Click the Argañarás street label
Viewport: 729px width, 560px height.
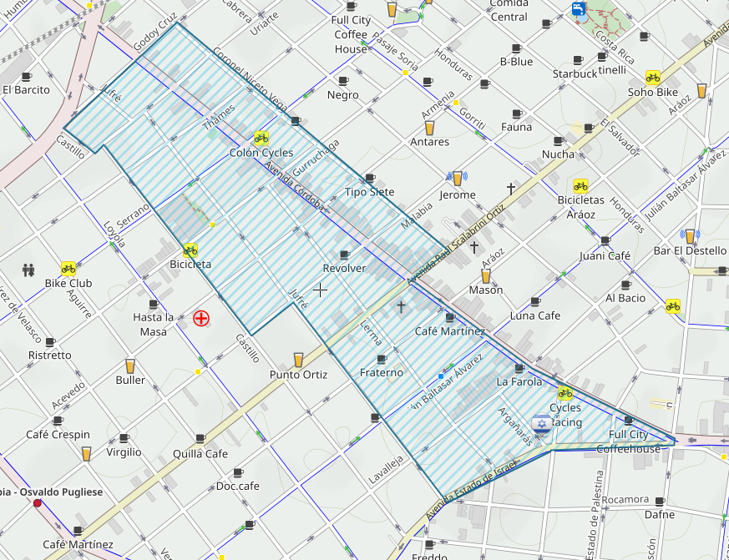515,426
